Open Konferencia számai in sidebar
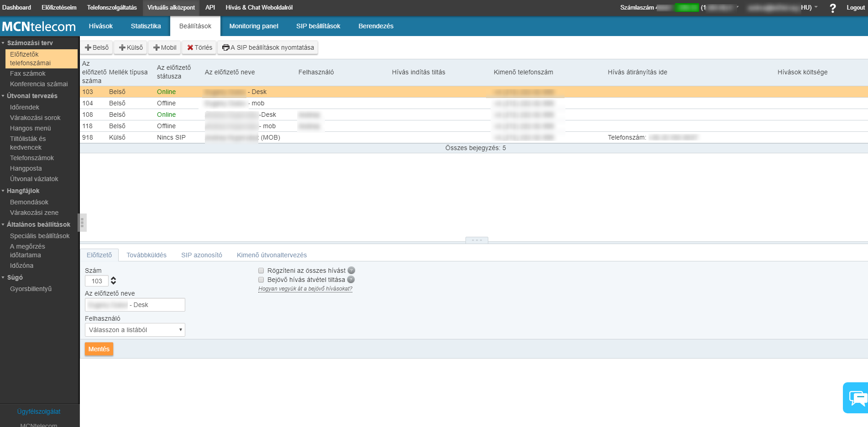Image resolution: width=868 pixels, height=427 pixels. [x=39, y=84]
